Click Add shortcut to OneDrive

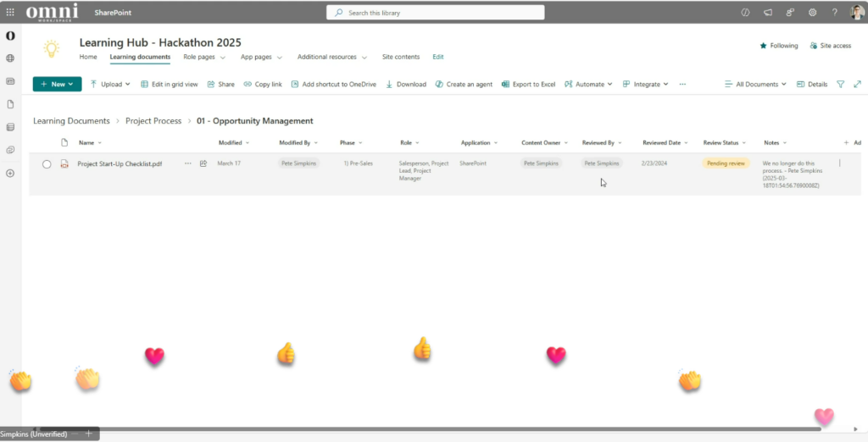click(333, 84)
